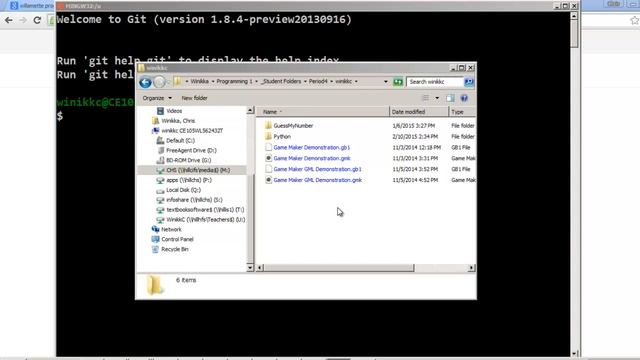640x360 pixels.
Task: Click the browser Reload icon
Action: (37, 20)
